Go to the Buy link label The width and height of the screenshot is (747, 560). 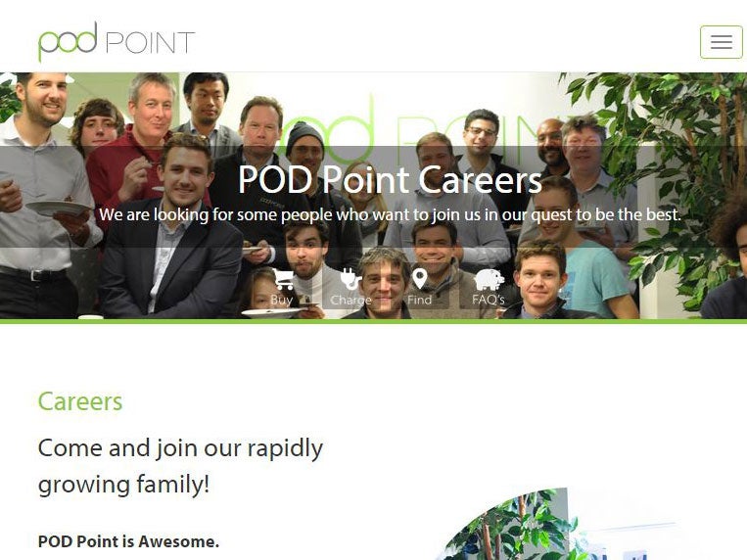(x=281, y=300)
